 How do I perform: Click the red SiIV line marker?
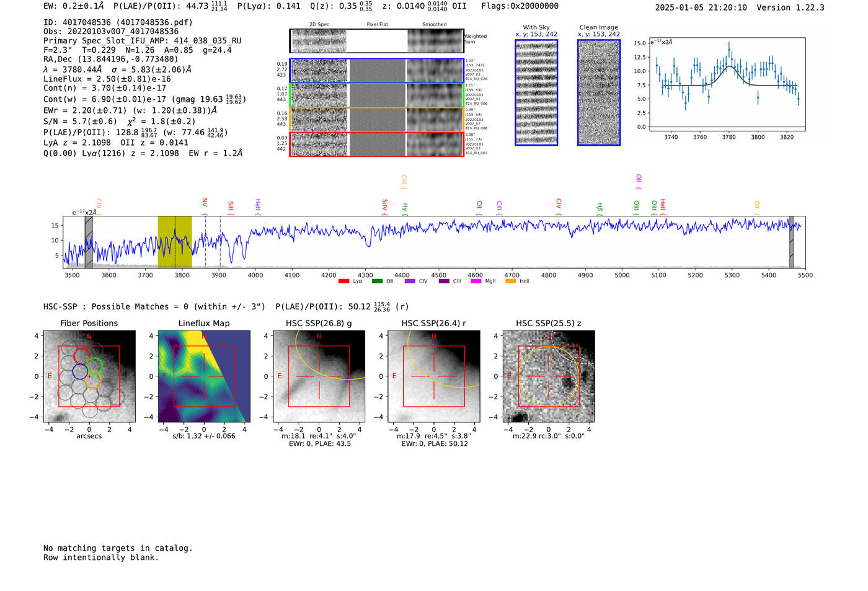[x=384, y=207]
